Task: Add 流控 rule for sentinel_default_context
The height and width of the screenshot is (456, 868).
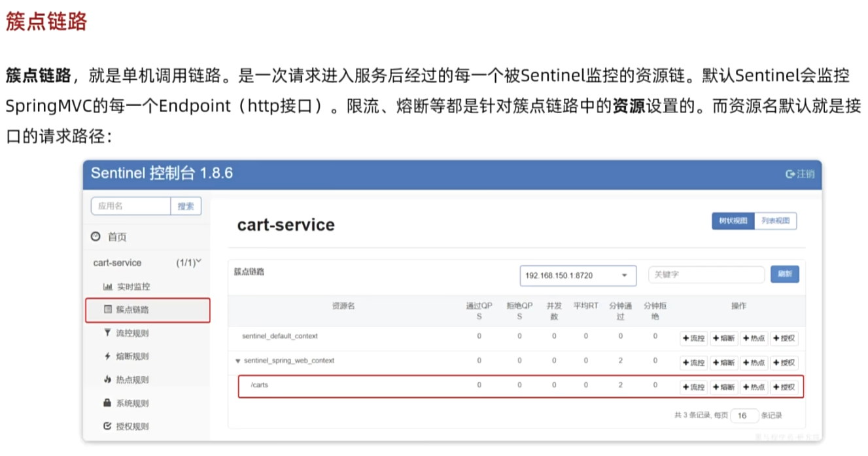Action: click(x=693, y=339)
